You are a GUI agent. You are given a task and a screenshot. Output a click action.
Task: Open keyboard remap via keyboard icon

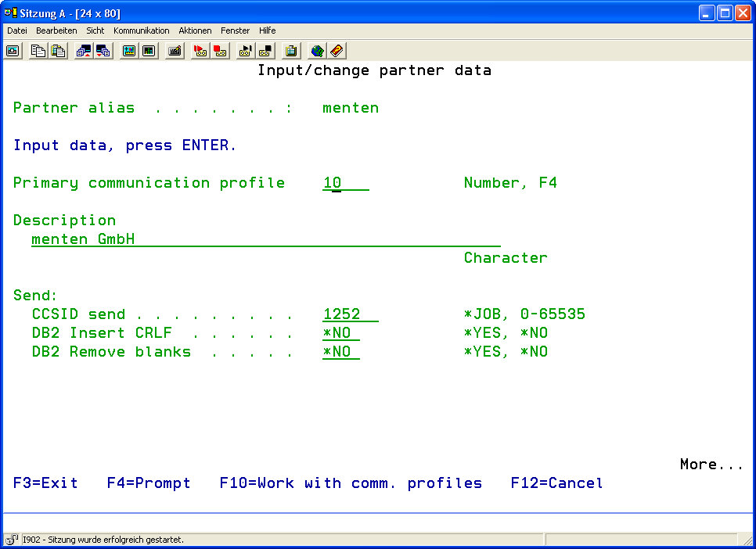(175, 51)
